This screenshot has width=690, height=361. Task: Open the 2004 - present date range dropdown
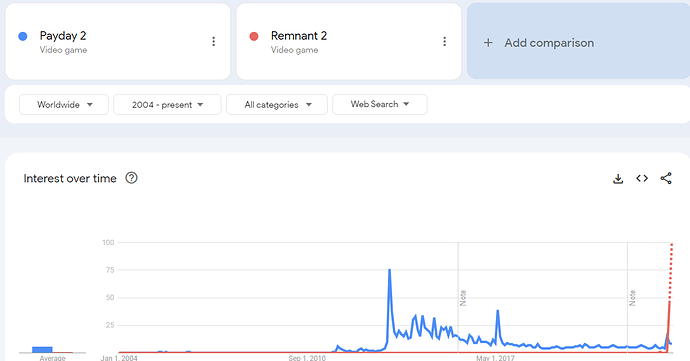[167, 104]
